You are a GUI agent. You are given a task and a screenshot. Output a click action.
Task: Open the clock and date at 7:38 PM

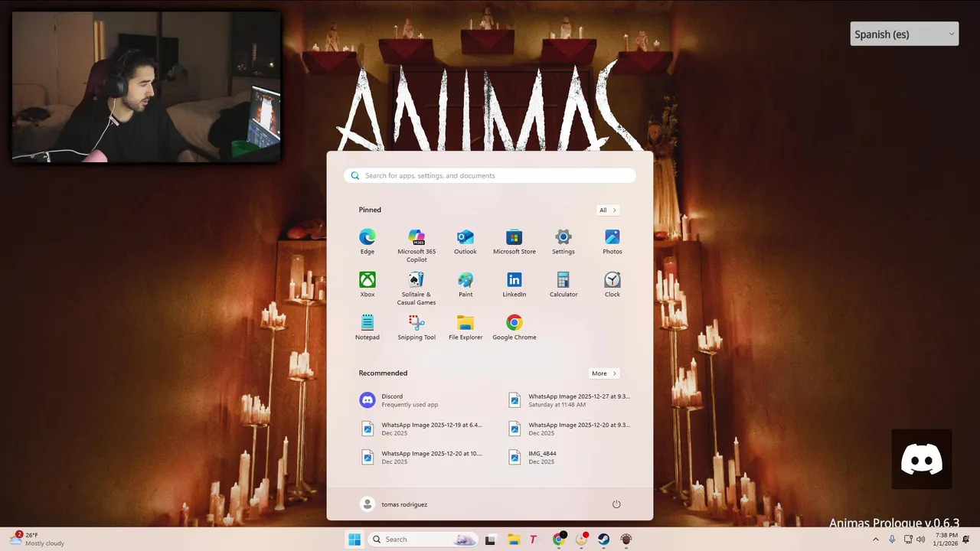[946, 540]
